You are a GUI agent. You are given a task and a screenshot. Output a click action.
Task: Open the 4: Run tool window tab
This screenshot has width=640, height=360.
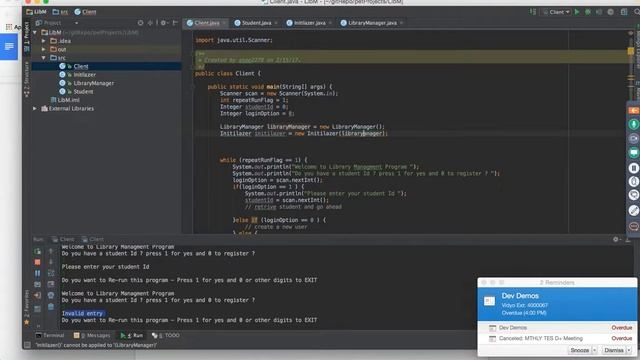131,336
